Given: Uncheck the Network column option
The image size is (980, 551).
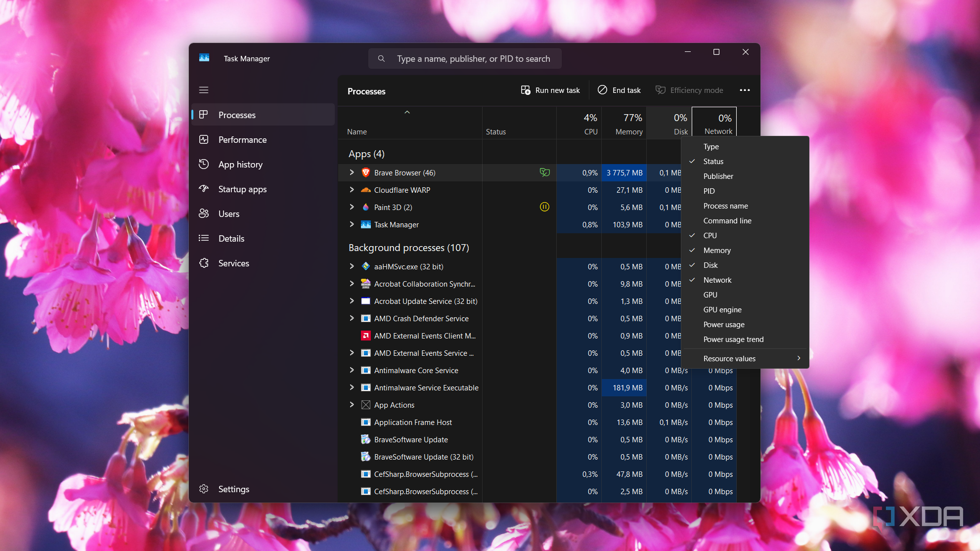Looking at the screenshot, I should point(745,280).
